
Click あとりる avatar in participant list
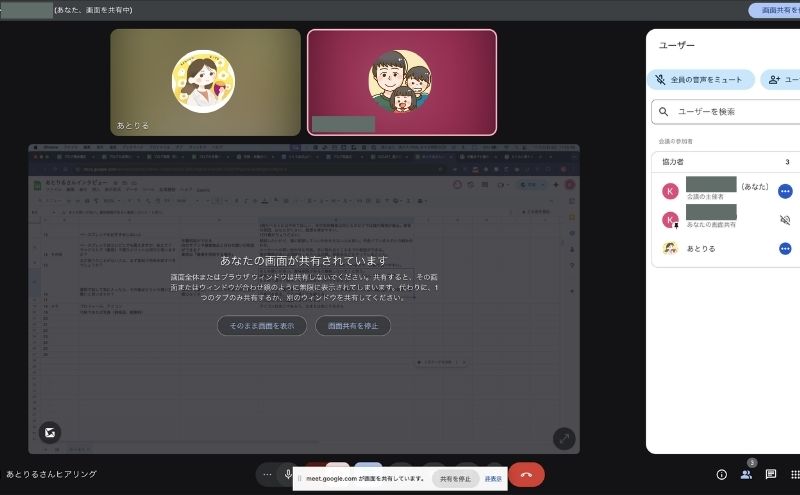click(x=670, y=249)
